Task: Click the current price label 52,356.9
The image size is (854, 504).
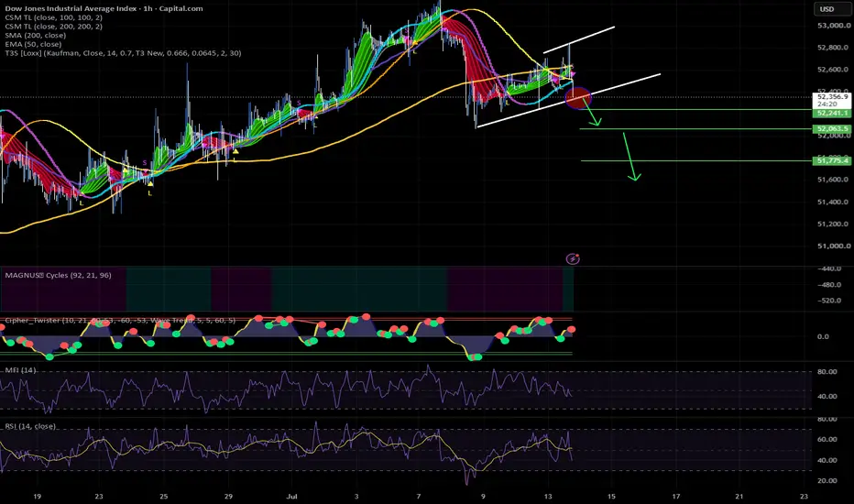Action: pyautogui.click(x=833, y=96)
